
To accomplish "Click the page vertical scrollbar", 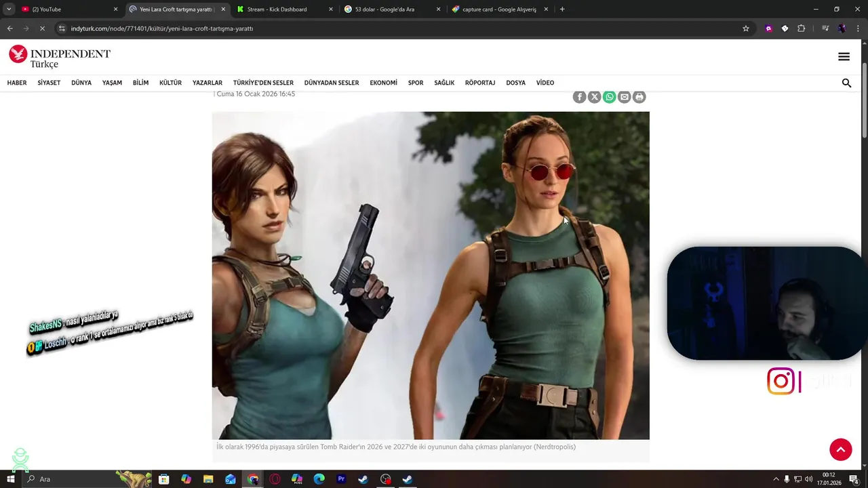I will 864,102.
